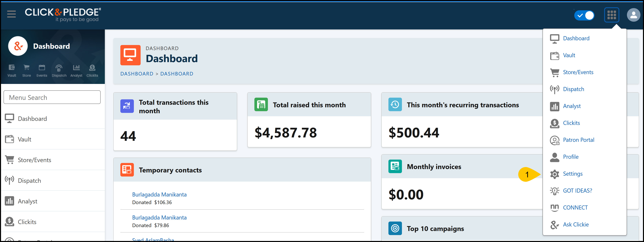The image size is (644, 242).
Task: Toggle the blue checkmark switch
Action: click(x=584, y=15)
